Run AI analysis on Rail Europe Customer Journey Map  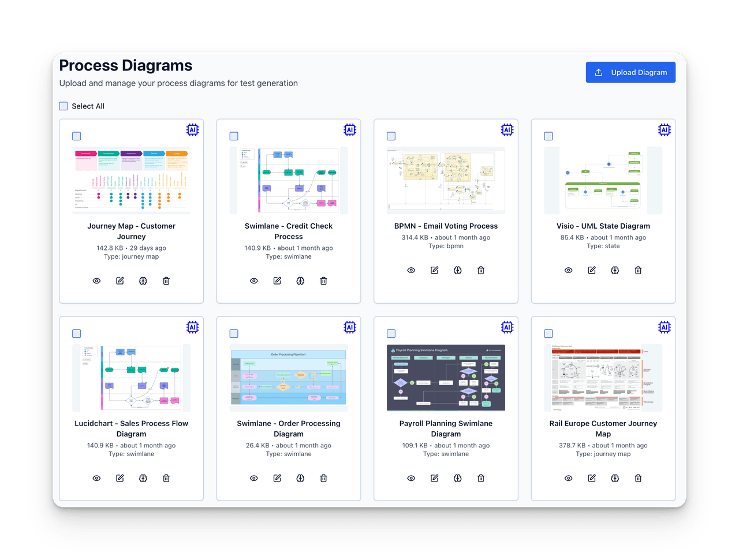614,478
